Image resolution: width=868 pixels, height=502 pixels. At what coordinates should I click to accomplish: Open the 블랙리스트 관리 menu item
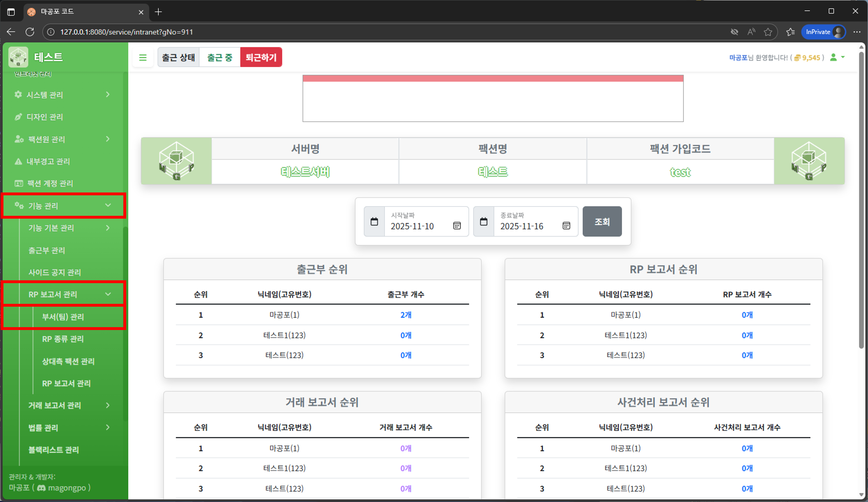pyautogui.click(x=53, y=450)
